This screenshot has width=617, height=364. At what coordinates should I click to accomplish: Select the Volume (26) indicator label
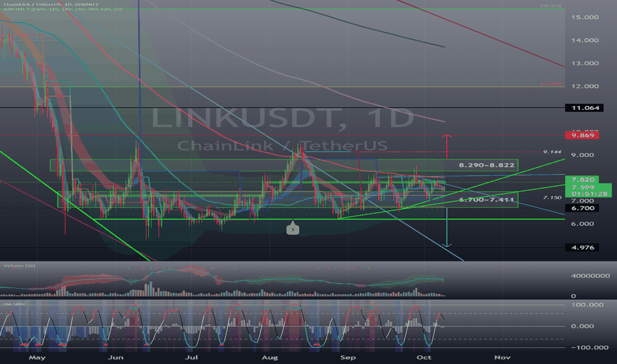point(19,265)
